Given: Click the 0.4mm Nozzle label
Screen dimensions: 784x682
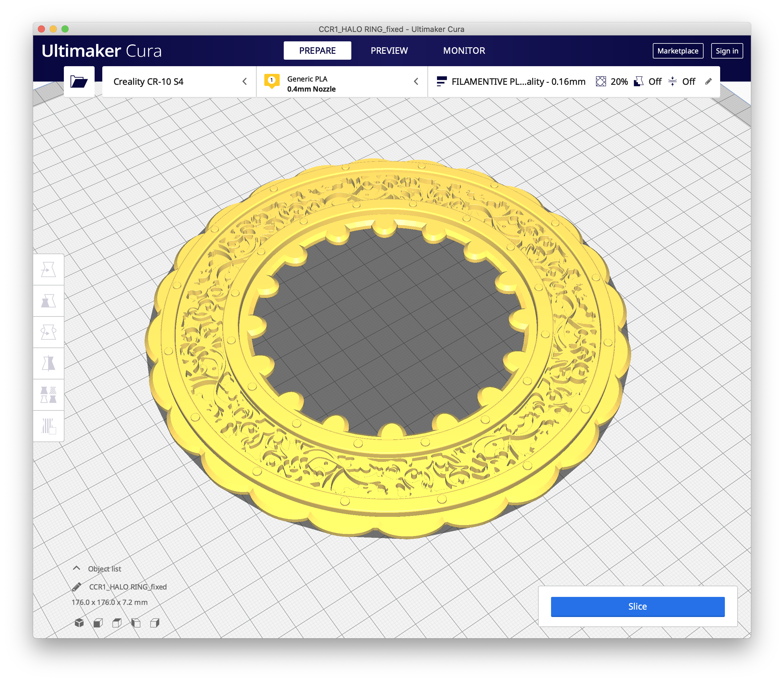Looking at the screenshot, I should [x=311, y=89].
